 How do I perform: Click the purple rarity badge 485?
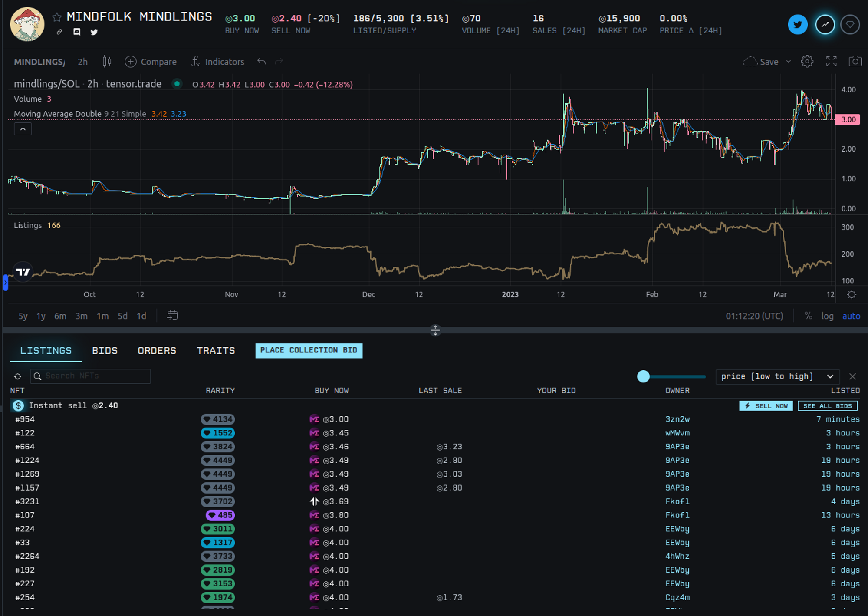pyautogui.click(x=220, y=515)
